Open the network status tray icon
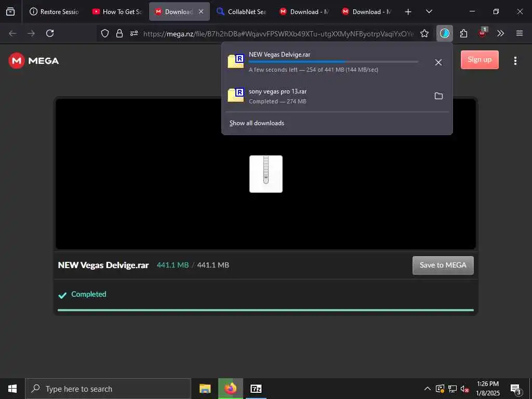This screenshot has height=399, width=532. (x=452, y=389)
